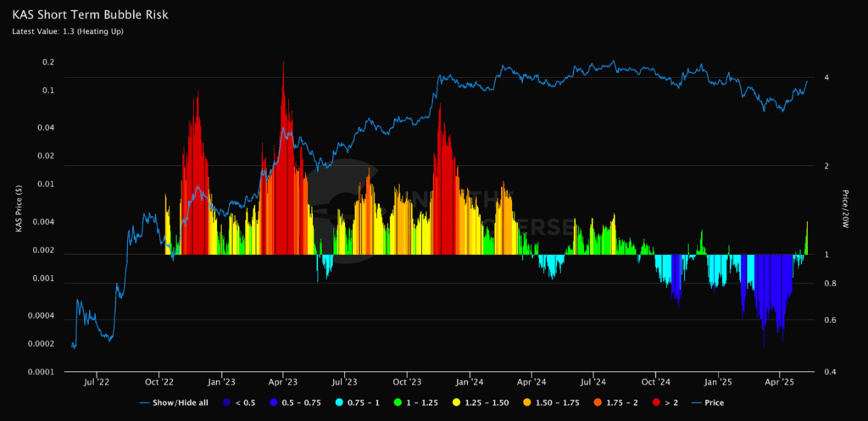The image size is (868, 421).
Task: Click the "Apr '23" x-axis label
Action: (283, 381)
